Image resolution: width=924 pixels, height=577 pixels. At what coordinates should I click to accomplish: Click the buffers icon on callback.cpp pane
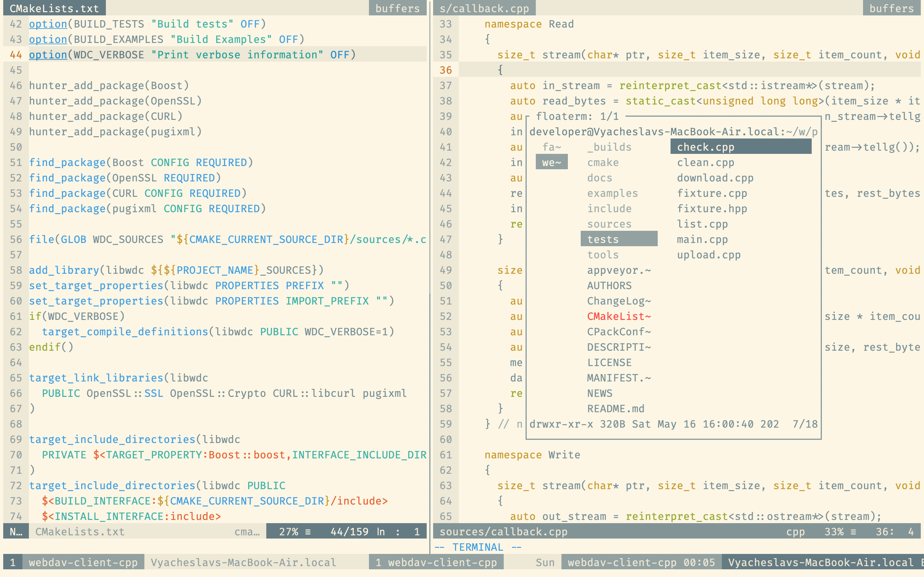[892, 8]
